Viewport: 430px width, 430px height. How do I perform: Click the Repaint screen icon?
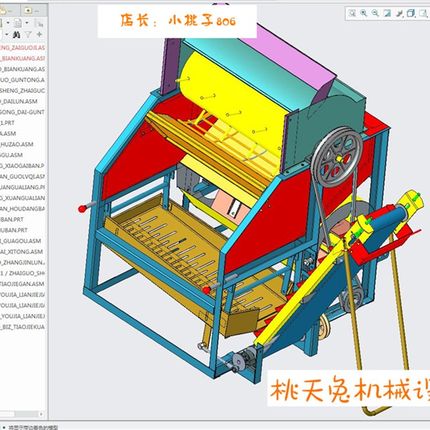tap(387, 13)
